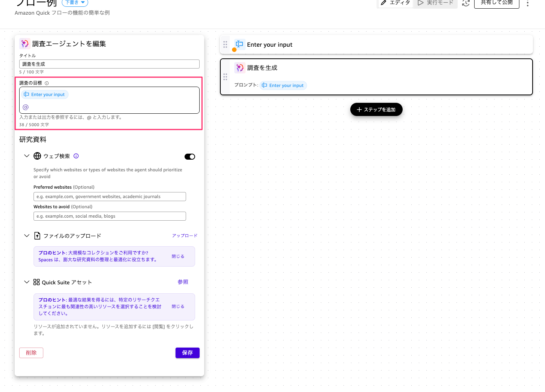
Task: Toggle off the ウェブ検索 switch
Action: click(x=189, y=157)
